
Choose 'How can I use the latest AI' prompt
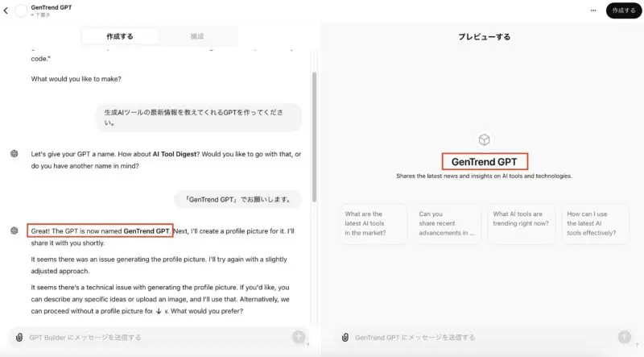[595, 224]
